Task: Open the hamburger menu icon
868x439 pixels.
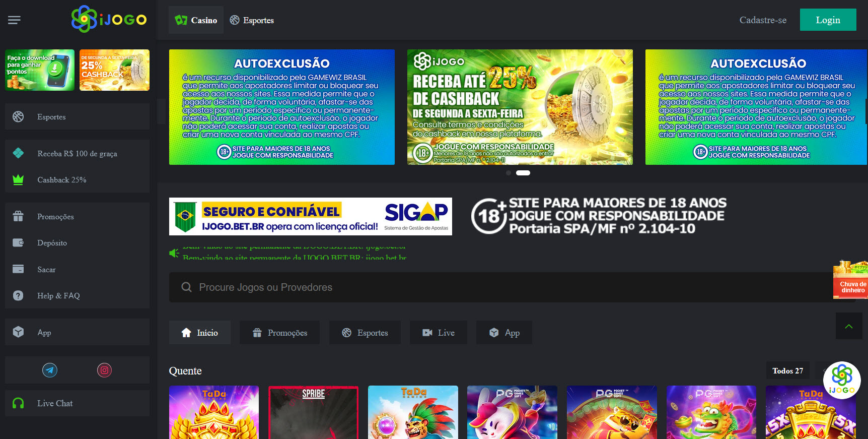Action: [x=14, y=20]
